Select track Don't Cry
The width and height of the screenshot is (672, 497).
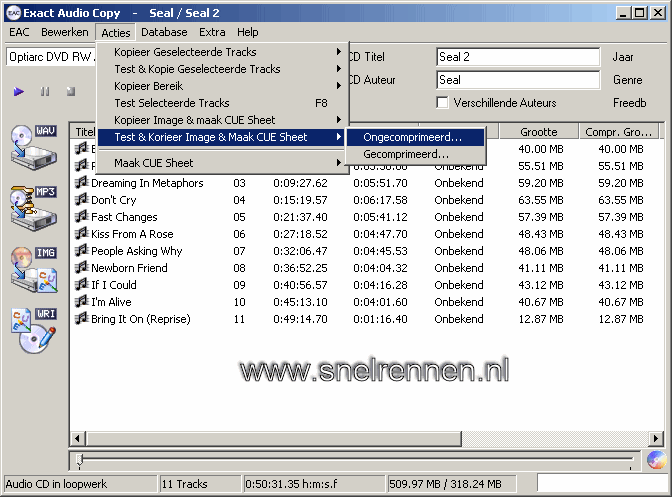(114, 200)
